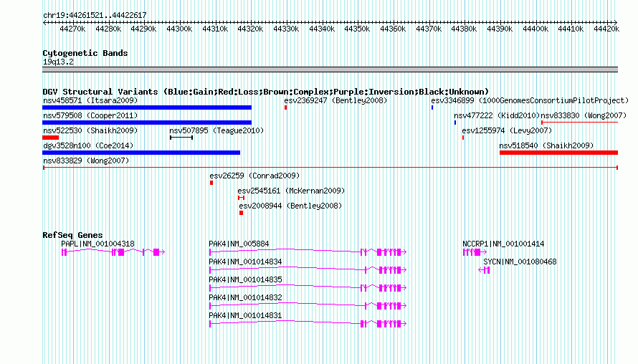
Task: Select red glyph under esv2545161
Action: tap(242, 198)
